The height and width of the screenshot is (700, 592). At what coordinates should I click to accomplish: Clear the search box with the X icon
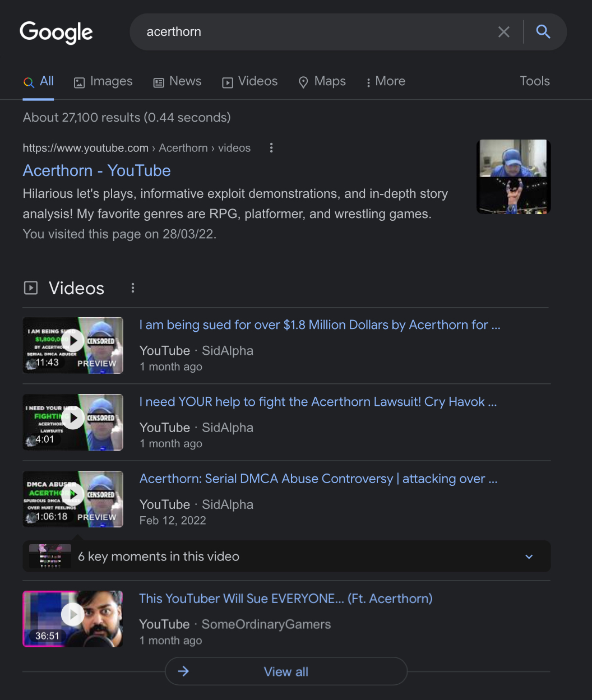(x=504, y=32)
